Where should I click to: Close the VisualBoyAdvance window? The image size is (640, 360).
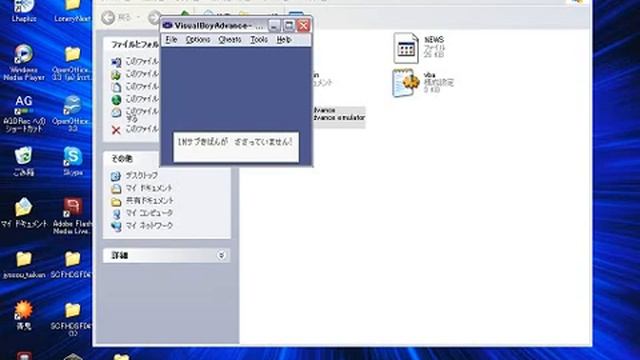[x=303, y=26]
